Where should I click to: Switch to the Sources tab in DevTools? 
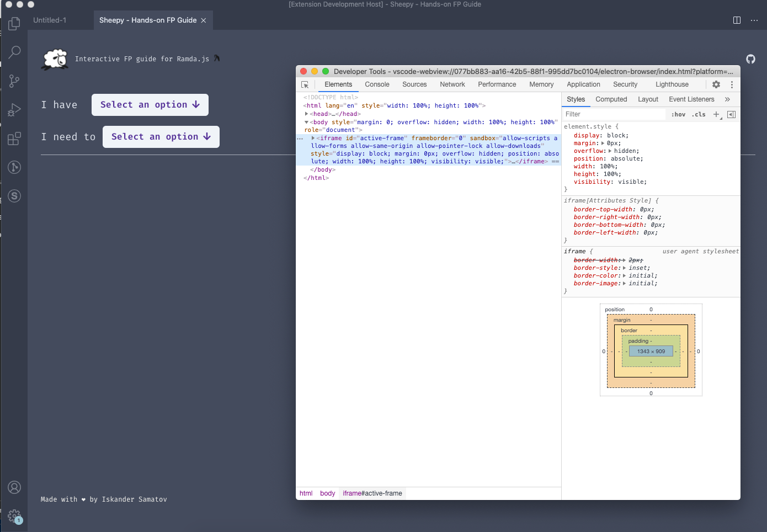(414, 84)
